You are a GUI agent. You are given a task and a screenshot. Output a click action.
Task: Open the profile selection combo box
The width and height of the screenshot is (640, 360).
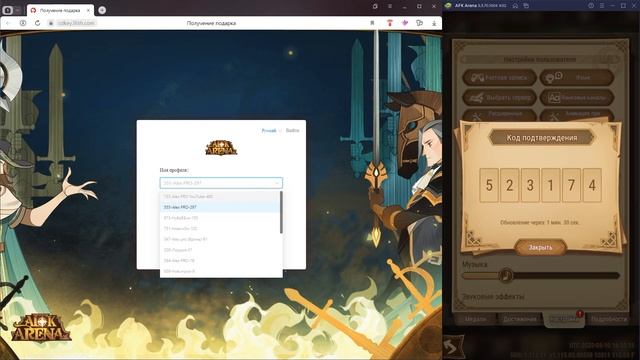click(221, 183)
